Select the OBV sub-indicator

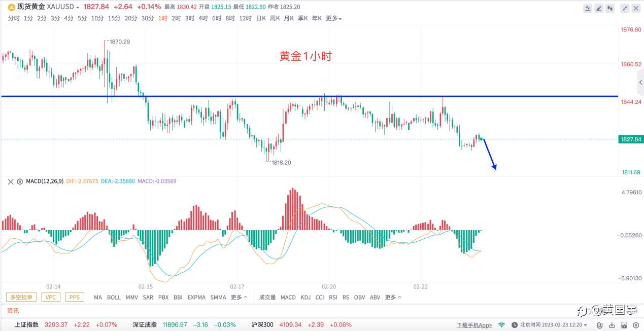[x=359, y=298]
